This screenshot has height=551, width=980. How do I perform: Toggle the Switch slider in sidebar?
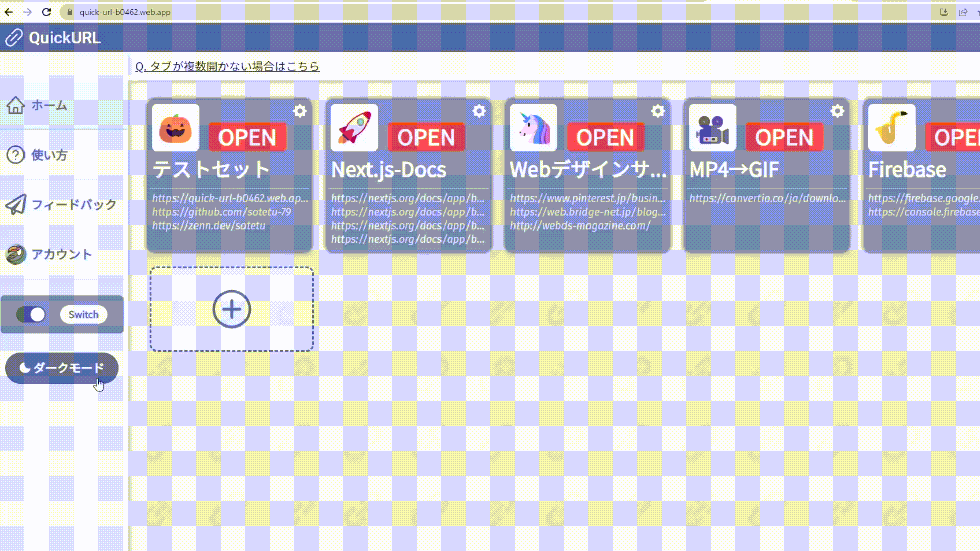coord(31,315)
